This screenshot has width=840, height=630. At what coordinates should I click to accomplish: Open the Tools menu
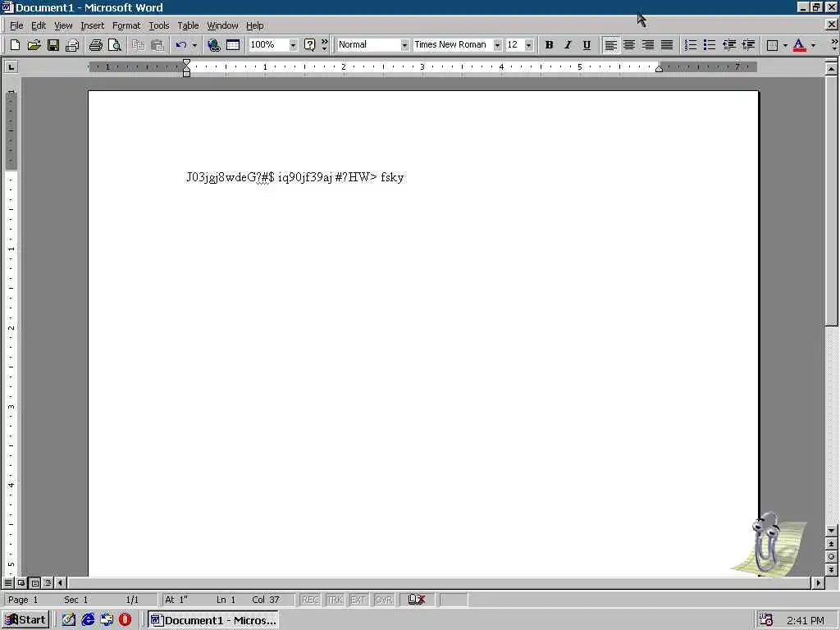click(x=158, y=25)
